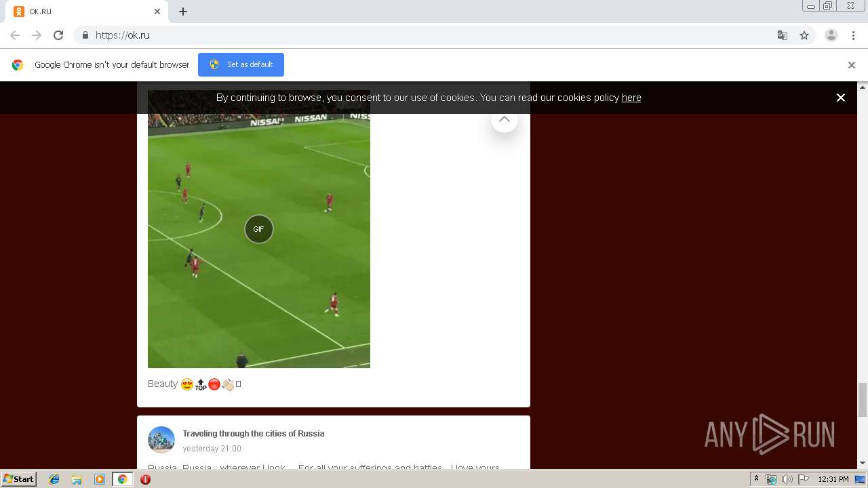Viewport: 868px width, 488px height.
Task: Open Traveling through the cities of Russia group
Action: (x=254, y=434)
